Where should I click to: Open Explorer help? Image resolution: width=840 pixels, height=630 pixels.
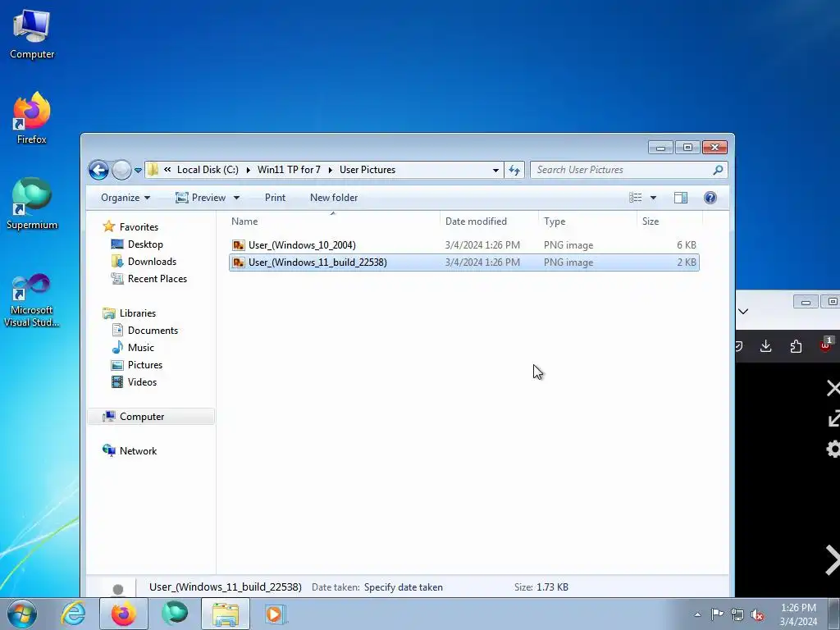point(710,198)
